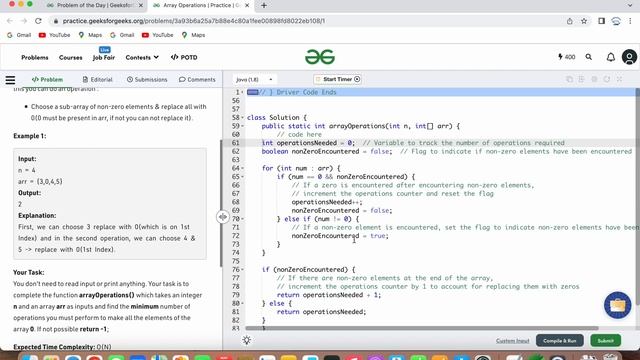Collapse the else block at line 80
The height and width of the screenshot is (360, 640).
(x=242, y=303)
